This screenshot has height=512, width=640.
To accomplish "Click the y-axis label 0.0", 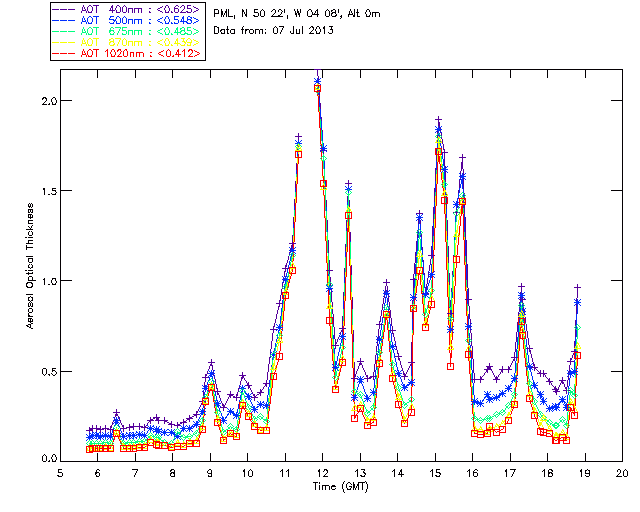I will coord(49,459).
